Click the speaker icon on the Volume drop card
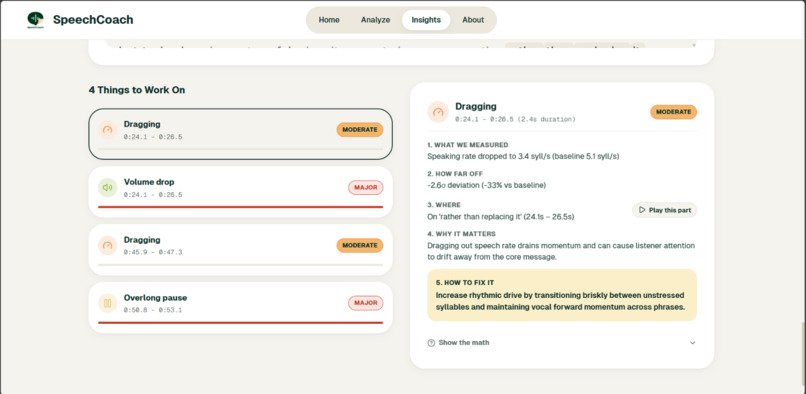 107,188
